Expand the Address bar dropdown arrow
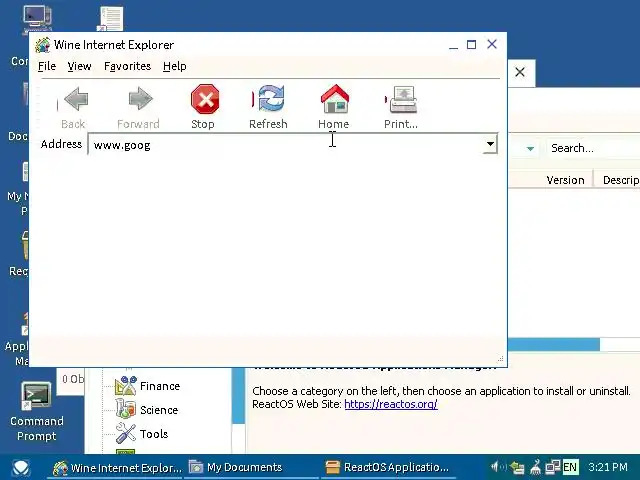 coord(490,144)
